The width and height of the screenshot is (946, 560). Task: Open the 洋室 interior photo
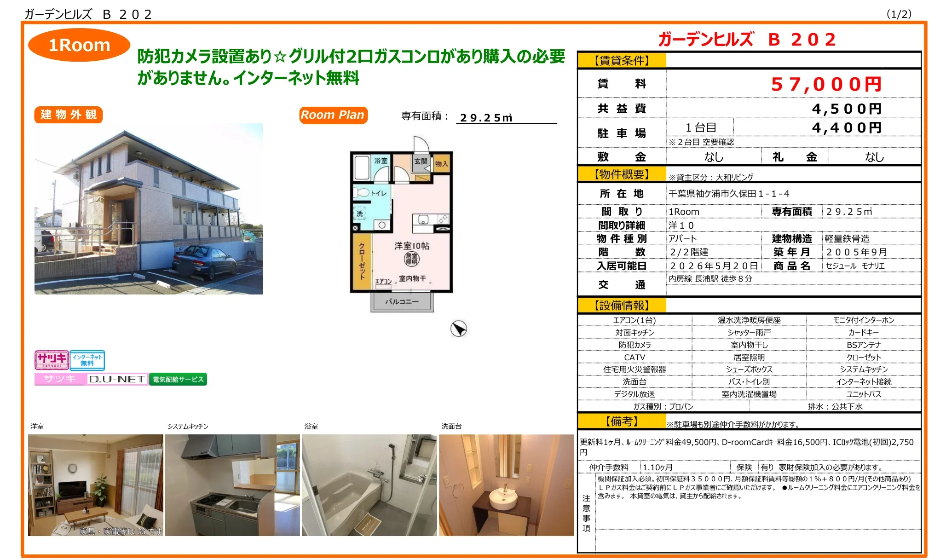pyautogui.click(x=96, y=485)
